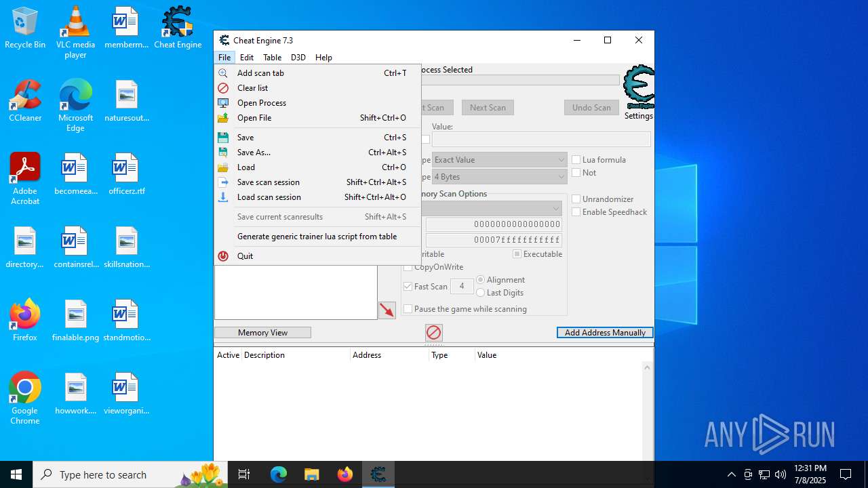Open the Table menu

(x=272, y=58)
